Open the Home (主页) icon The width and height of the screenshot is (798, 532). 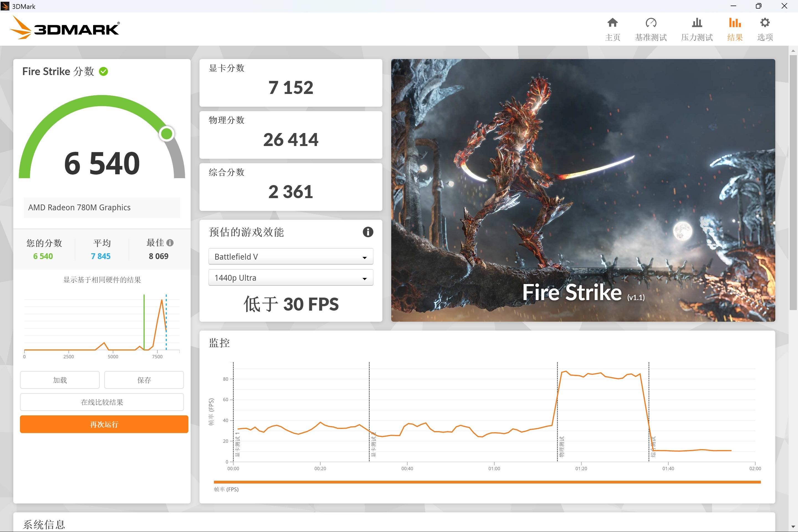(x=612, y=23)
